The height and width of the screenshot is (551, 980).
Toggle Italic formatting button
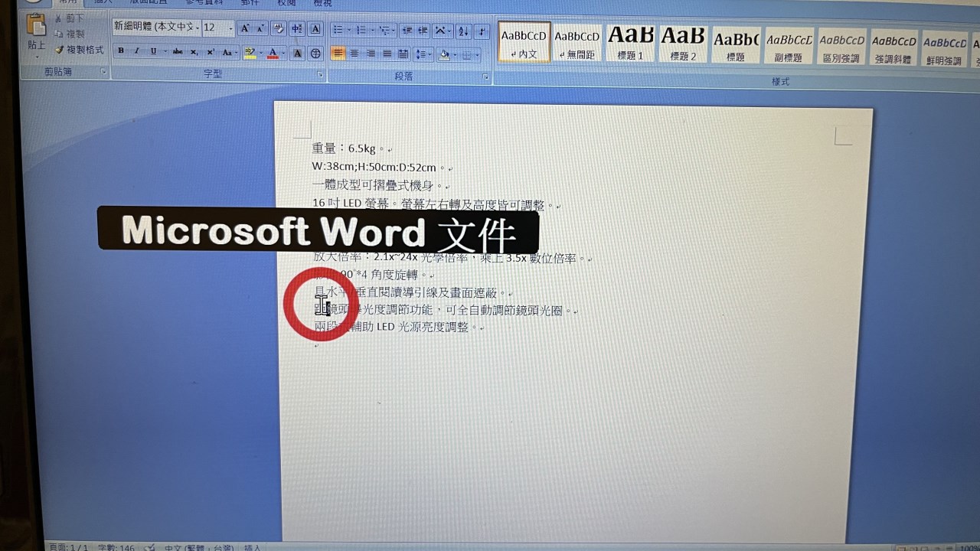[137, 51]
